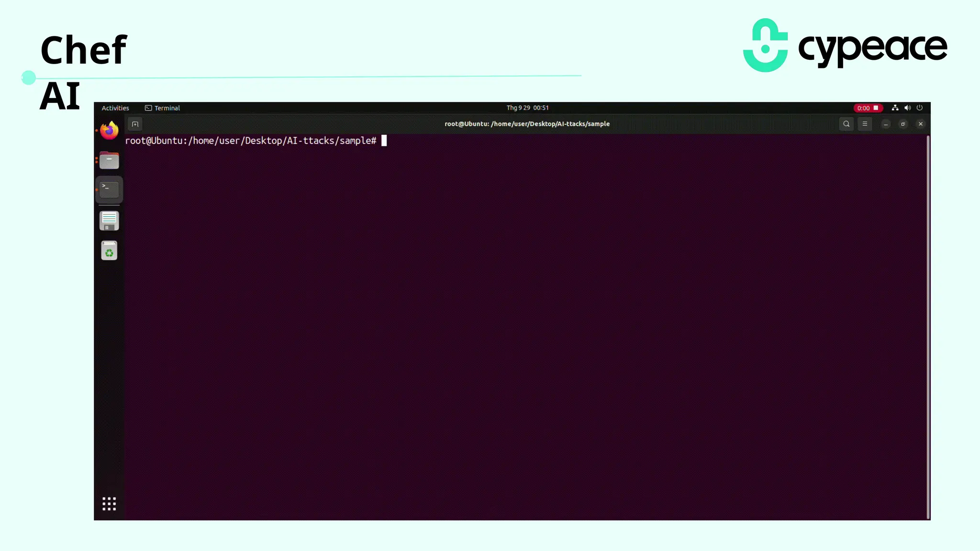
Task: Click the terminal search magnifier icon
Action: [846, 124]
